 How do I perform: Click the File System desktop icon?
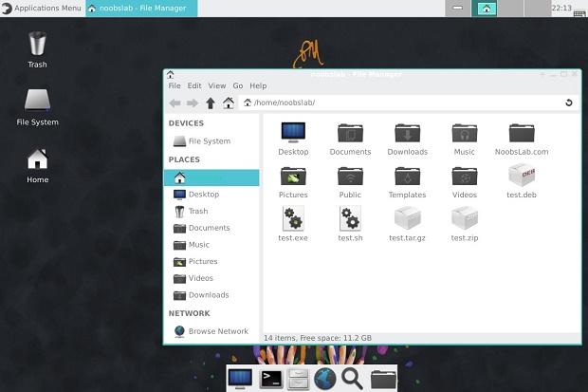click(37, 107)
